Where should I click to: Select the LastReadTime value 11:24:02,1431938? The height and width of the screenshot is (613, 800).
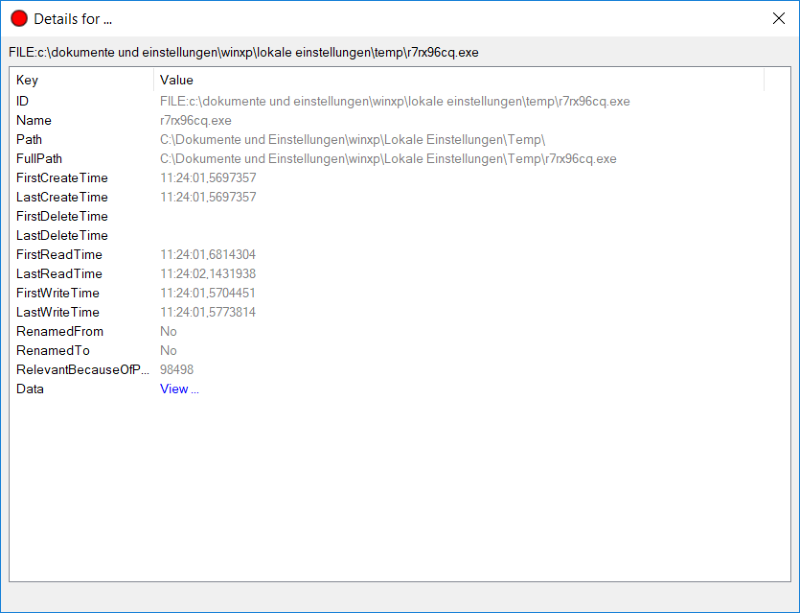(x=208, y=274)
